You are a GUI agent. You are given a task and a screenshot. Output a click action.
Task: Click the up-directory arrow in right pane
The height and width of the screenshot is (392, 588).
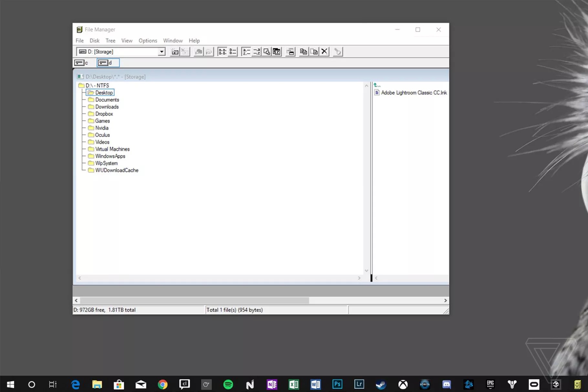[377, 85]
